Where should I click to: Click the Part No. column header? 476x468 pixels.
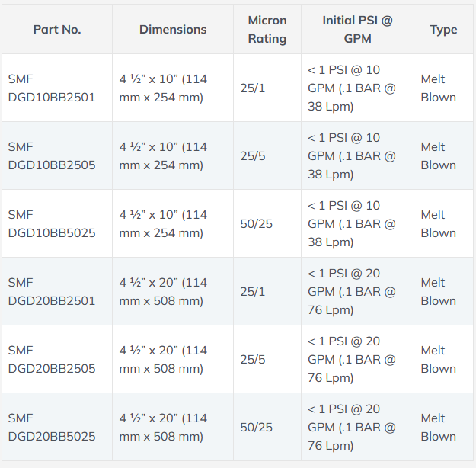point(57,30)
